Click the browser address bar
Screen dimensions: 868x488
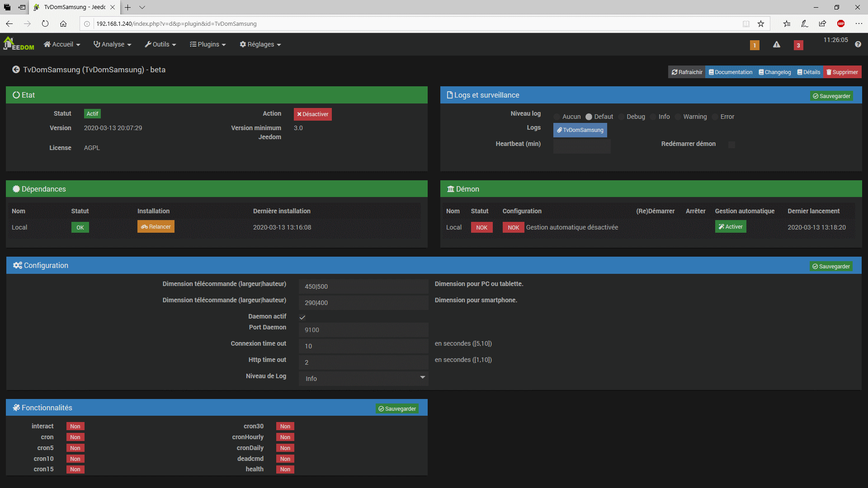click(x=416, y=23)
